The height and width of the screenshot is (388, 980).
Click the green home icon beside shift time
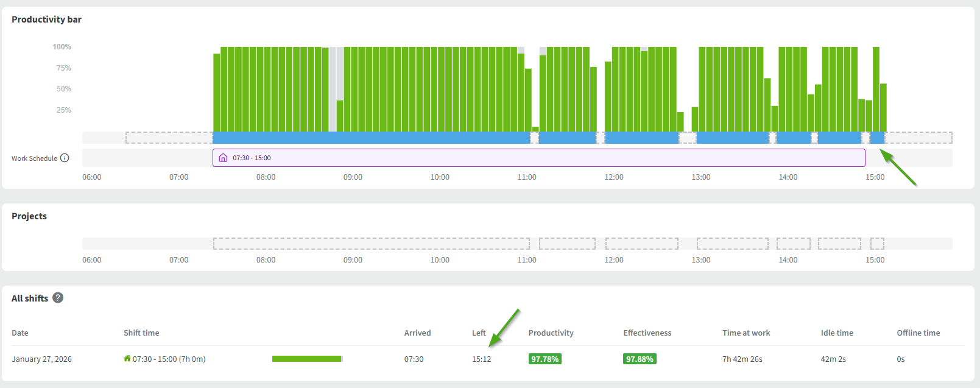(x=127, y=359)
